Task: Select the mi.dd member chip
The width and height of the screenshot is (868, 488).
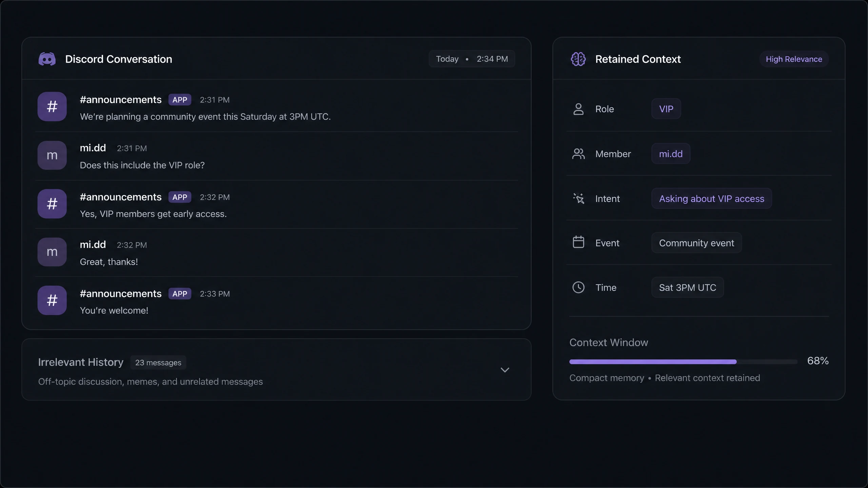Action: click(x=671, y=154)
